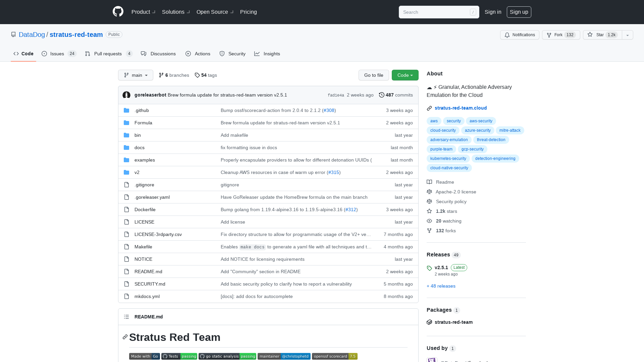
Task: View the 6 branches list
Action: click(x=174, y=75)
